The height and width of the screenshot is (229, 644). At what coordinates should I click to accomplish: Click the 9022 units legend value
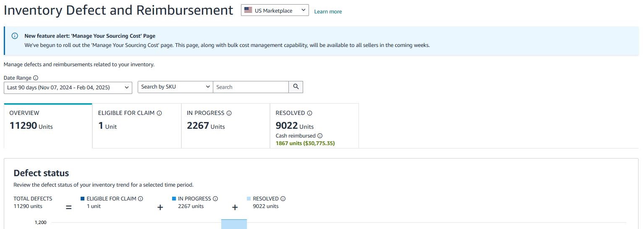point(265,206)
